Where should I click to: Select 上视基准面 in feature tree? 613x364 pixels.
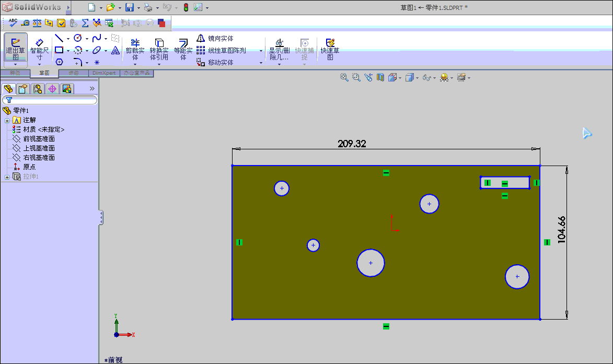pyautogui.click(x=39, y=148)
